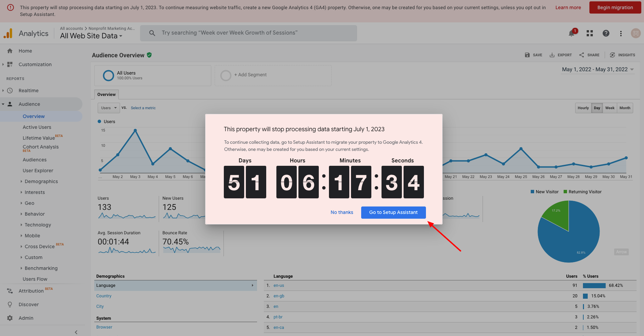644x336 pixels.
Task: Open the All Web Site Data property selector
Action: click(x=91, y=36)
